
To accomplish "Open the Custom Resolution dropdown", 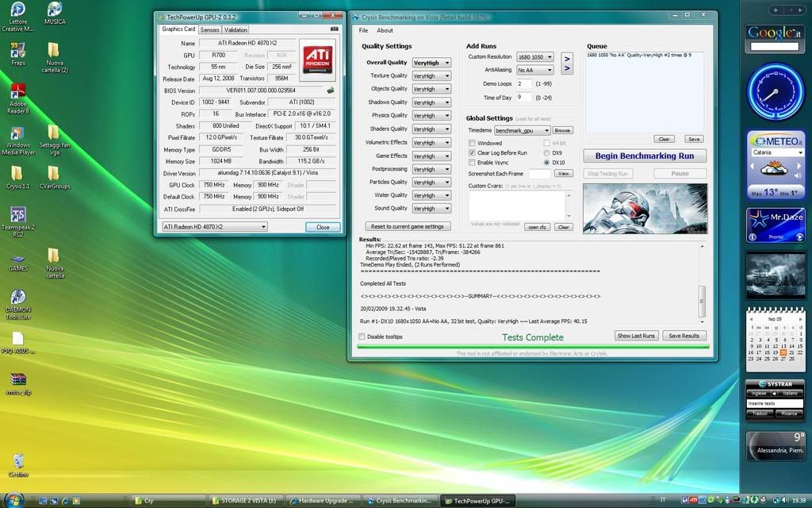I will click(534, 57).
